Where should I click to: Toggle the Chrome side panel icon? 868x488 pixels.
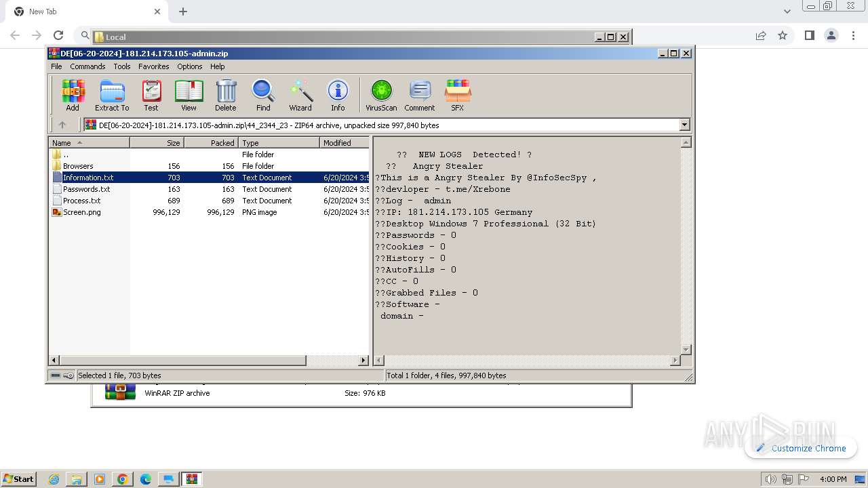[809, 35]
